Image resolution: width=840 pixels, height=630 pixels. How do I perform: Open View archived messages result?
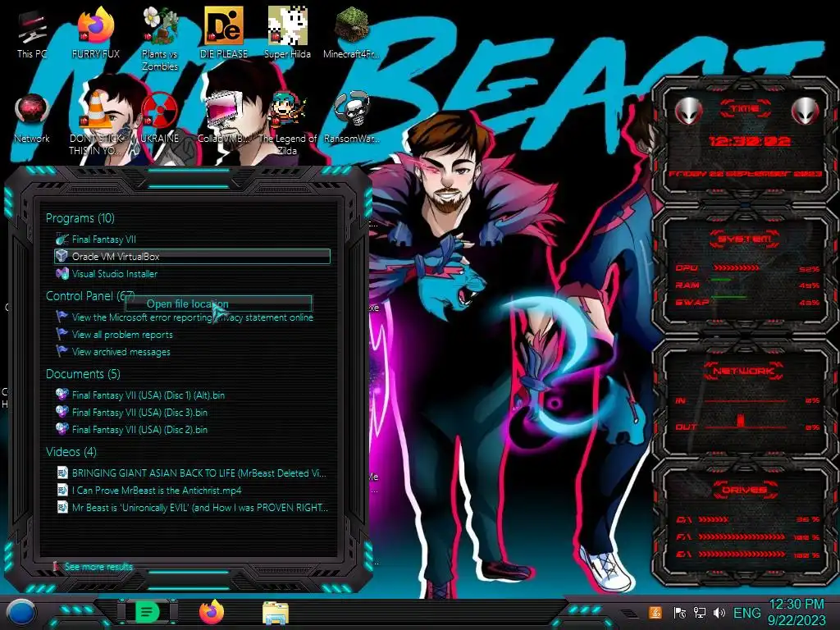(x=192, y=352)
